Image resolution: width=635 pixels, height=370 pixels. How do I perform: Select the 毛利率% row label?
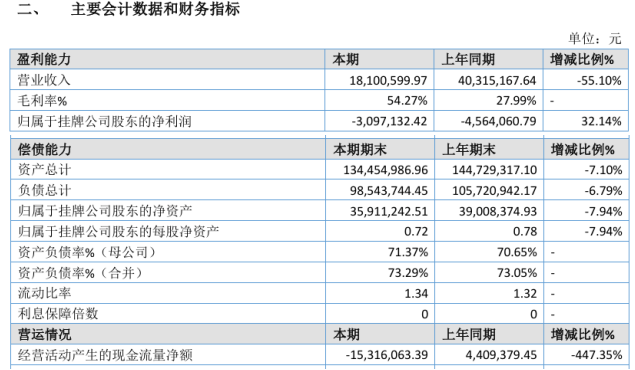point(42,101)
